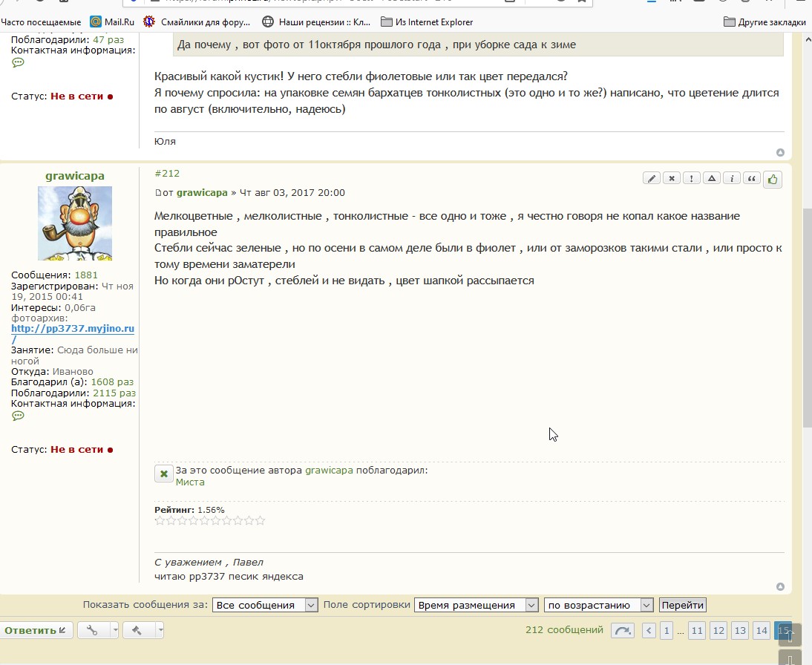Remove thanks using the green X icon
Viewport: 812px width, 665px height.
coord(163,474)
